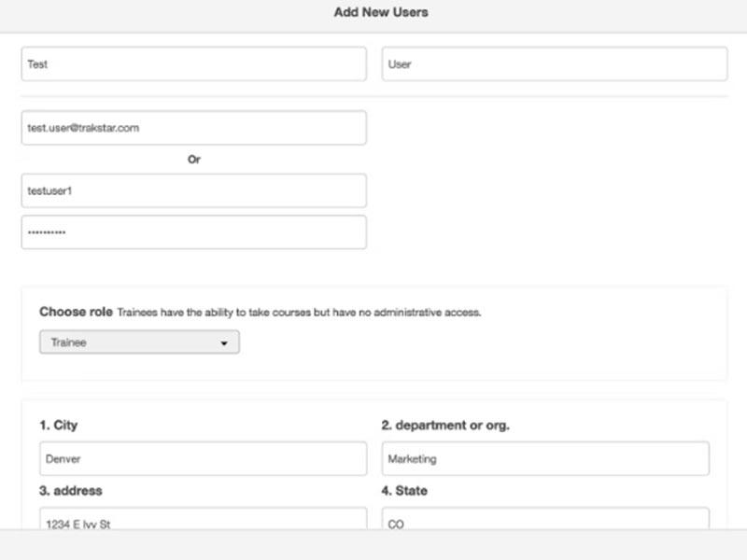Click the first name field containing Test
This screenshot has width=747, height=560.
tap(194, 63)
